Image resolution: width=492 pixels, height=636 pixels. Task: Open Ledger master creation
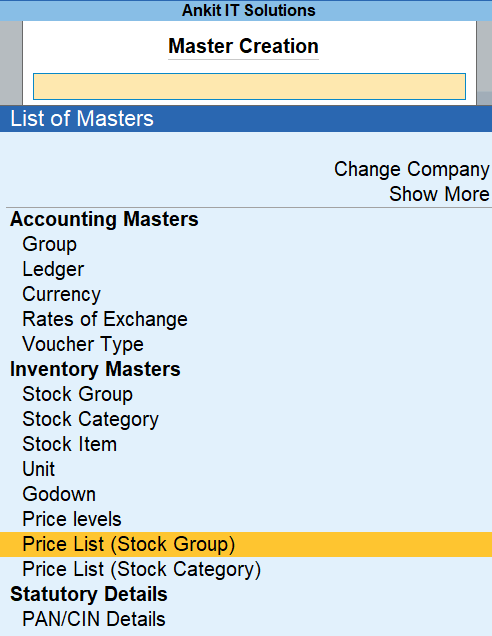[x=53, y=269]
